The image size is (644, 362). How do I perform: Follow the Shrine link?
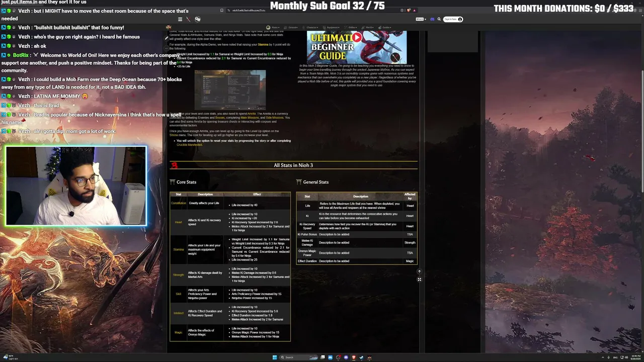point(174,135)
